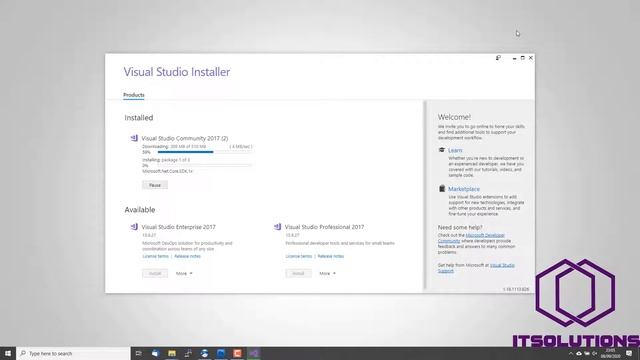The image size is (640, 360).
Task: Click the volume icon in system tray
Action: [x=595, y=353]
